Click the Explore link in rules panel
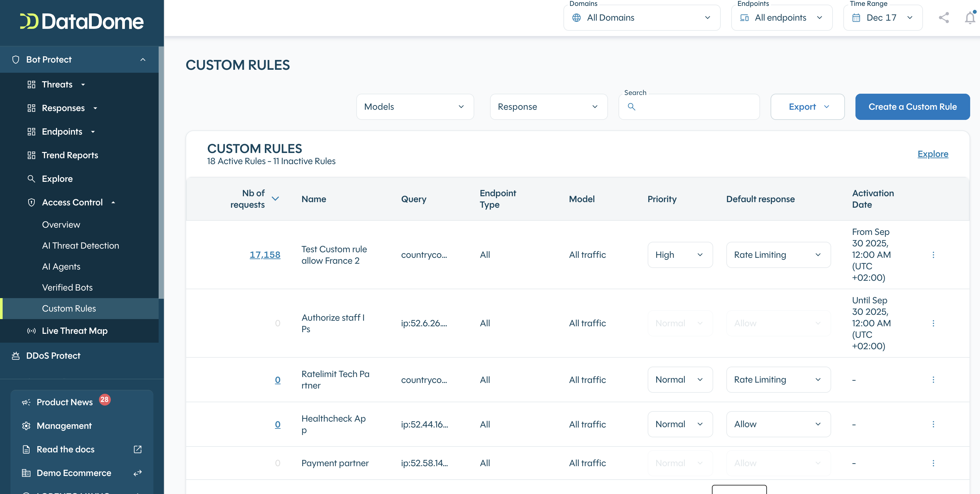980x494 pixels. 932,154
